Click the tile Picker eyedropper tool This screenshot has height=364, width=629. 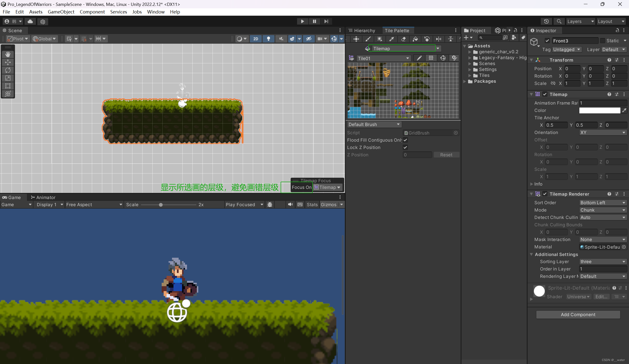(391, 39)
